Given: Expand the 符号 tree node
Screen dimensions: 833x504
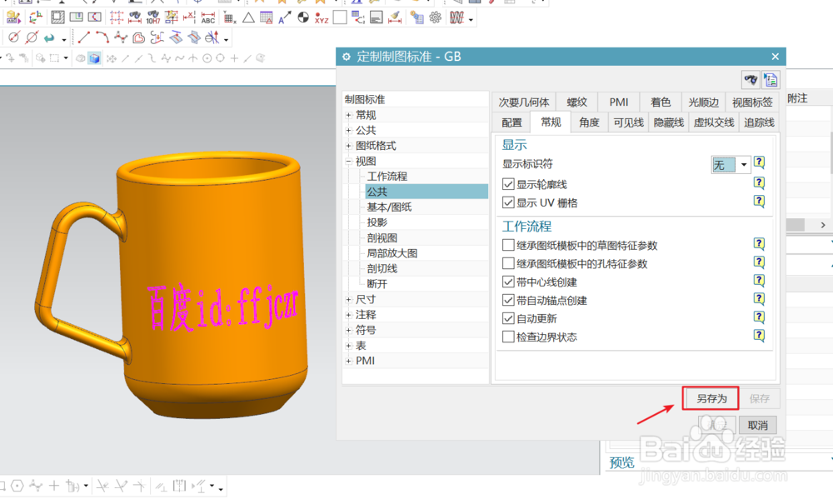Looking at the screenshot, I should click(x=348, y=331).
